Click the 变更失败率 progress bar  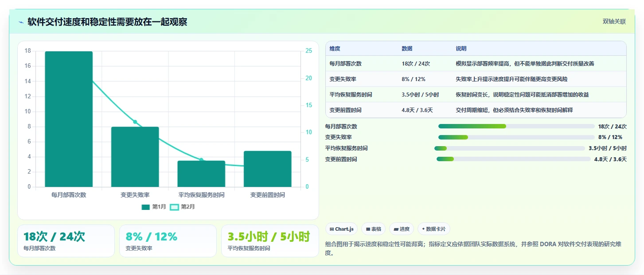click(516, 137)
